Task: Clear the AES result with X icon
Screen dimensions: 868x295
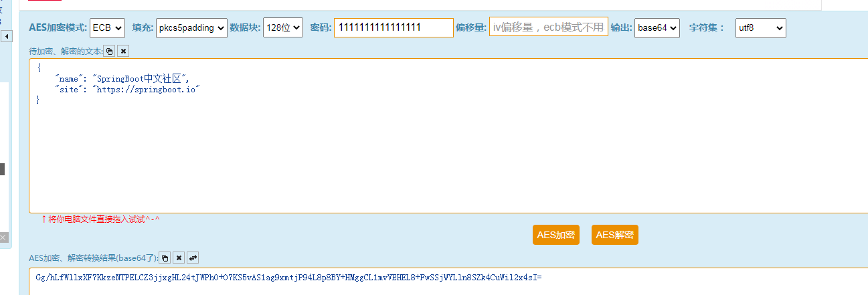Action: [179, 258]
